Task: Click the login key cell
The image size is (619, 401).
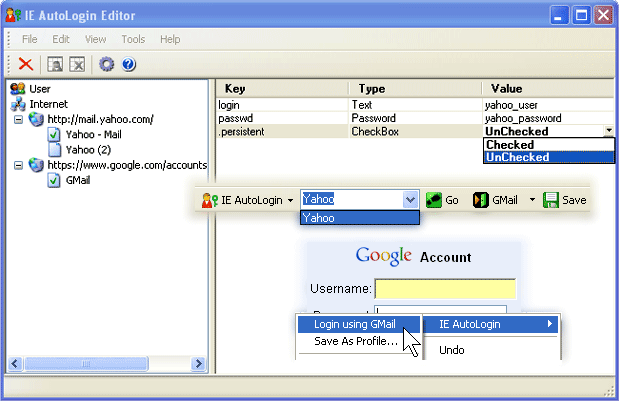Action: click(282, 105)
